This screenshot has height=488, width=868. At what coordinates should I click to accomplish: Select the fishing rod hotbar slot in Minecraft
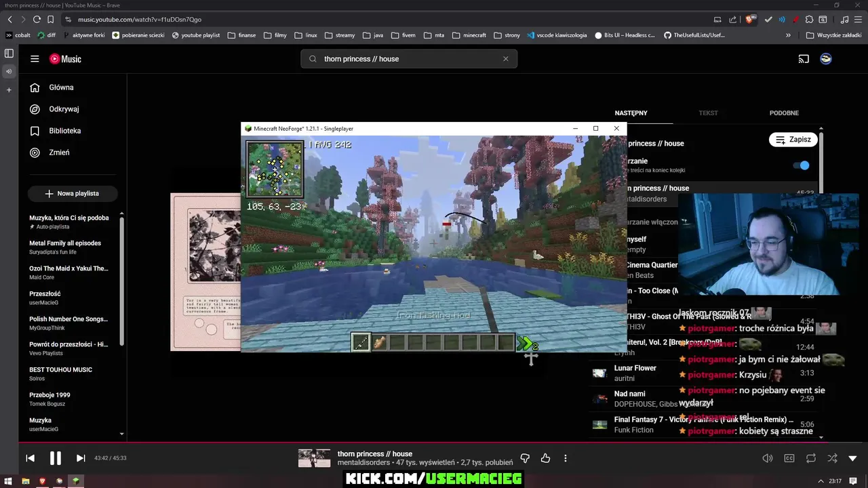coord(361,343)
